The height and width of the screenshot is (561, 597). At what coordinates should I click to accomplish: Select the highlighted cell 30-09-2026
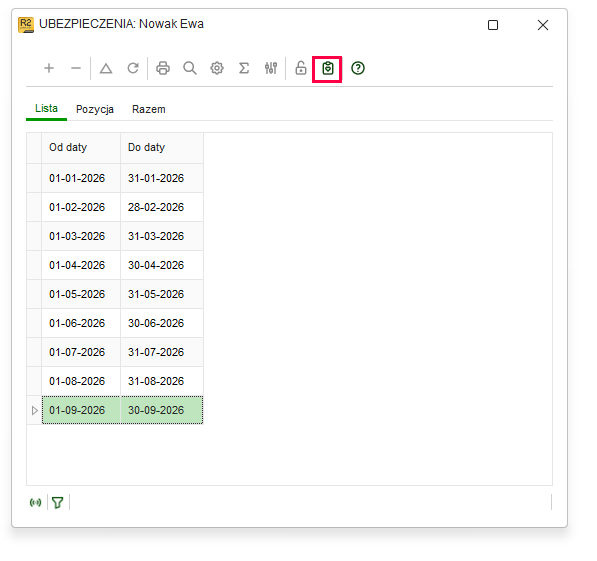(x=162, y=410)
